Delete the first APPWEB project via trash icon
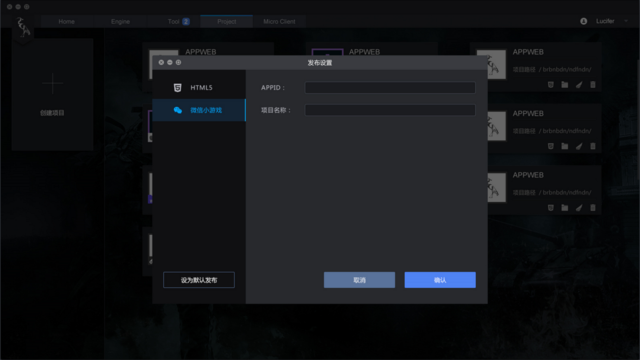Image resolution: width=640 pixels, height=360 pixels. pos(593,84)
